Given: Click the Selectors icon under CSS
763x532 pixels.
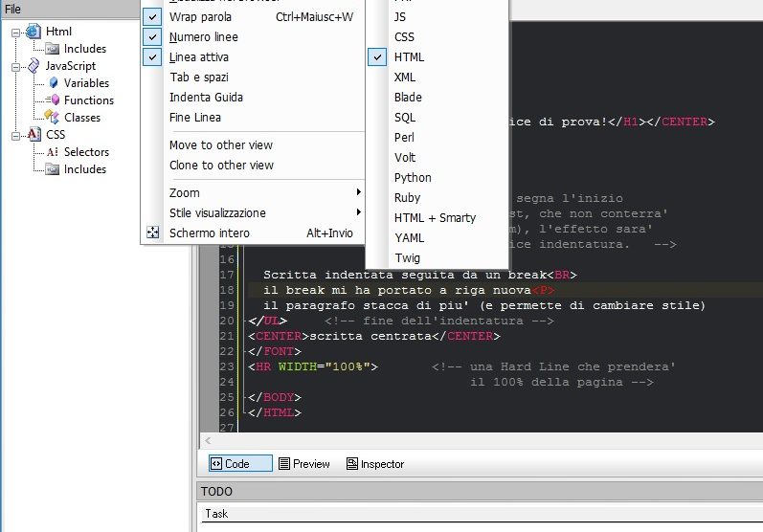Looking at the screenshot, I should pos(53,152).
